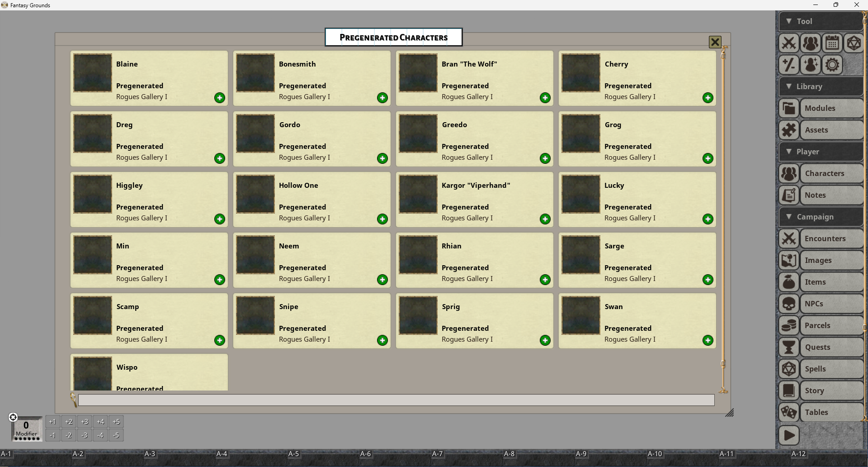Image resolution: width=868 pixels, height=467 pixels.
Task: Collapse the Library section header
Action: (821, 86)
